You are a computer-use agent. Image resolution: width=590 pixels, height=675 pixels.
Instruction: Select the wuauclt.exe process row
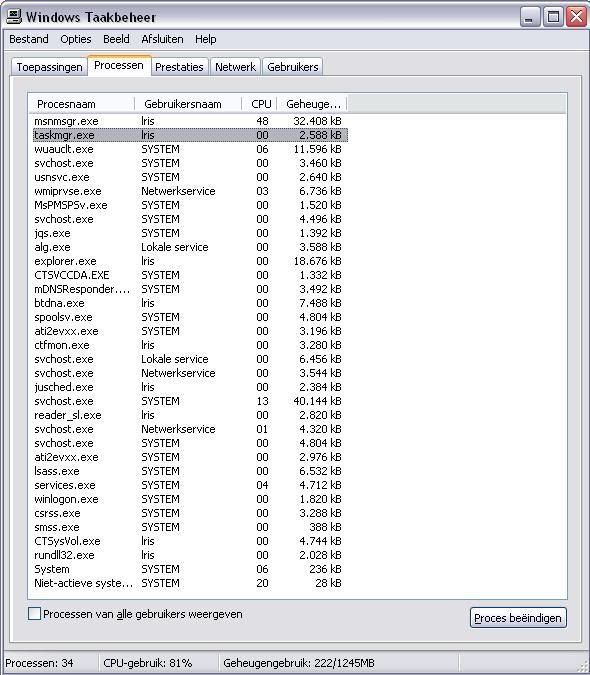[x=188, y=149]
